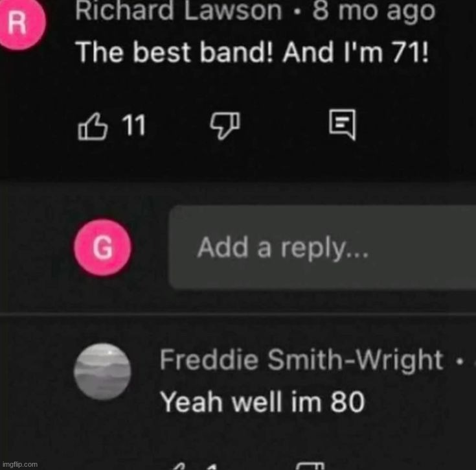Open Freddie Smith-Wright's profile picture
The width and height of the screenshot is (476, 470).
click(x=102, y=371)
